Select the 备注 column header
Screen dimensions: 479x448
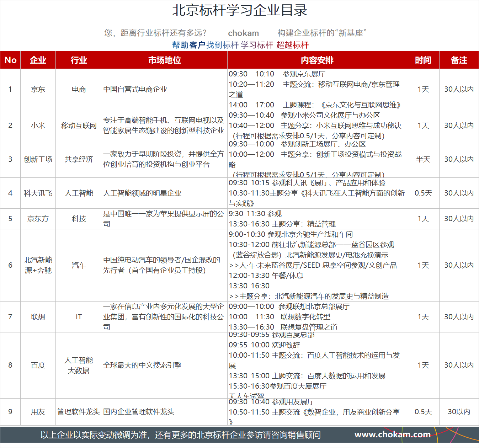pos(459,60)
